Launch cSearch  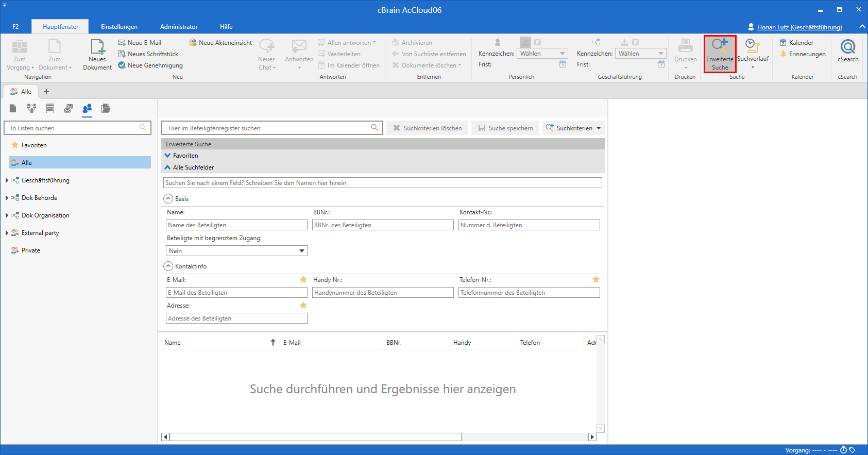pos(848,51)
